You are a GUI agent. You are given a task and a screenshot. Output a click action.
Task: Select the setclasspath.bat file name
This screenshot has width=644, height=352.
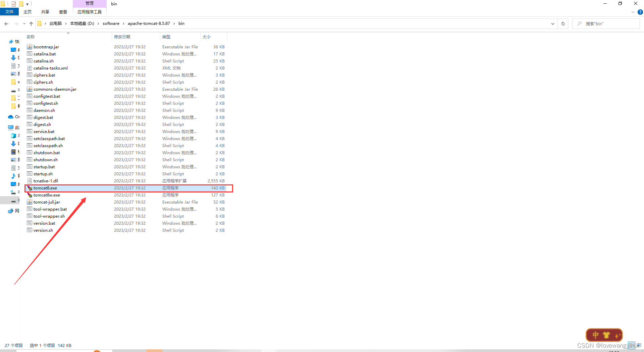tap(49, 138)
